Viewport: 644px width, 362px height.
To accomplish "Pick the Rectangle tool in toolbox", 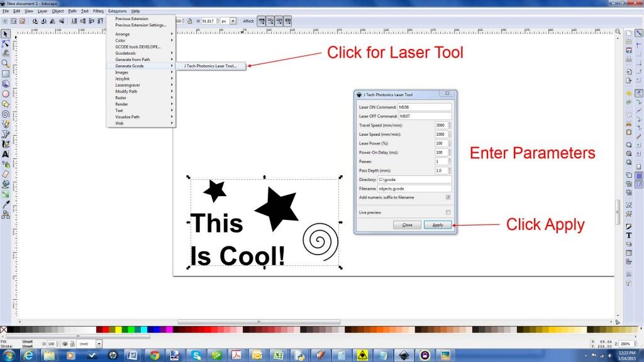I will (x=6, y=73).
